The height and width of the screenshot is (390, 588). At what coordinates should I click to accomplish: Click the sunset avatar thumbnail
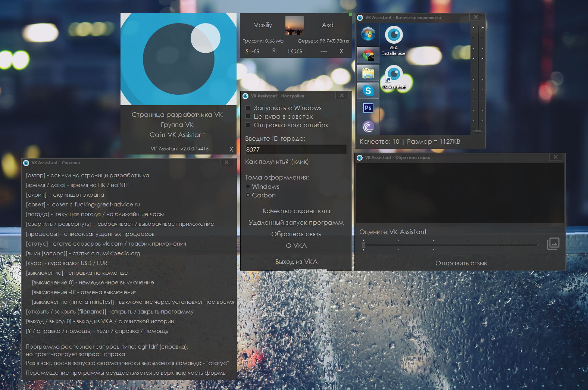pyautogui.click(x=295, y=25)
